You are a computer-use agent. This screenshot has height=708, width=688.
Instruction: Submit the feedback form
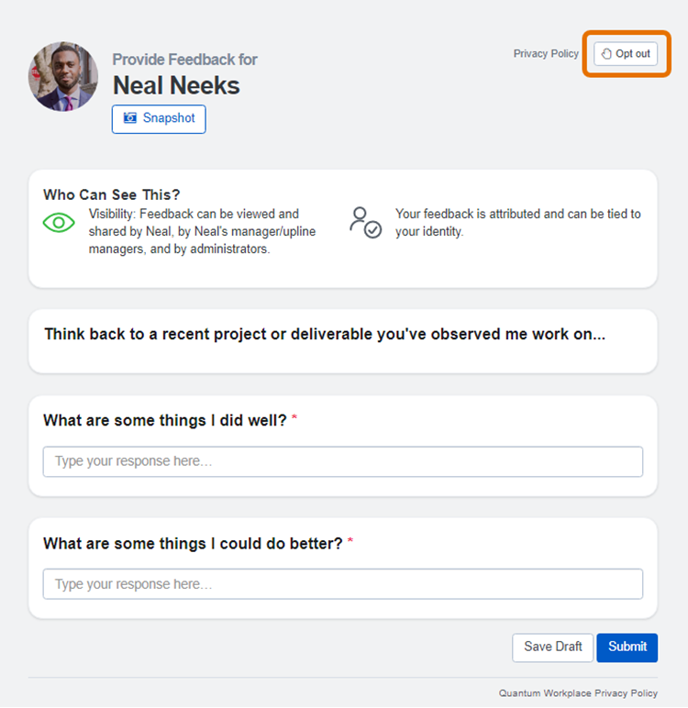click(x=627, y=647)
